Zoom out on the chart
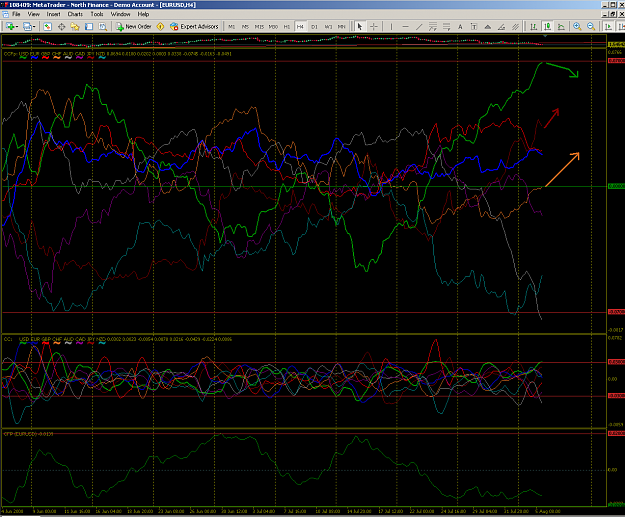The width and height of the screenshot is (625, 517). click(591, 26)
